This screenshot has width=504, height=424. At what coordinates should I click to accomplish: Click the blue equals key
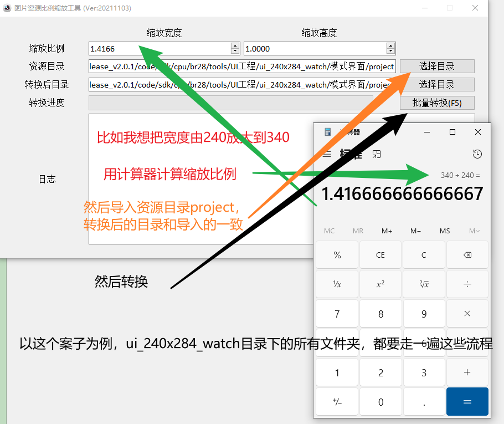[467, 402]
